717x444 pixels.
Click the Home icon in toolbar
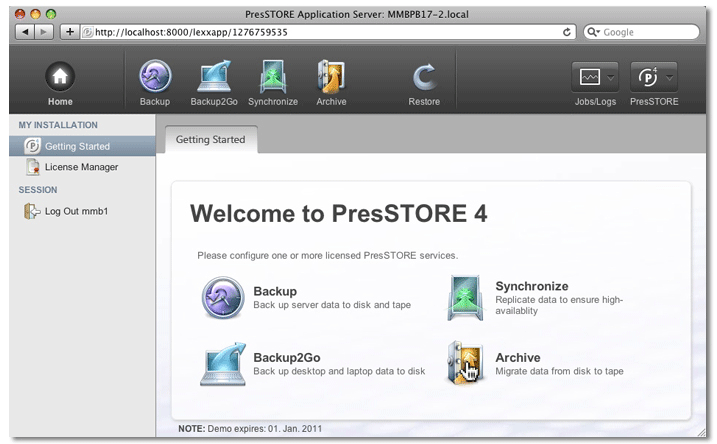60,77
